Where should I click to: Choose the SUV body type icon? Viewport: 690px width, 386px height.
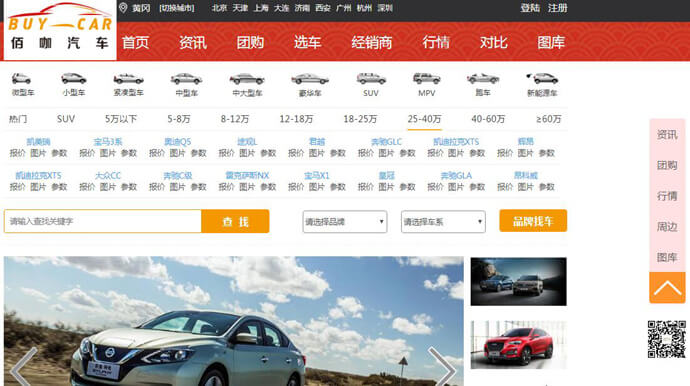click(x=371, y=79)
